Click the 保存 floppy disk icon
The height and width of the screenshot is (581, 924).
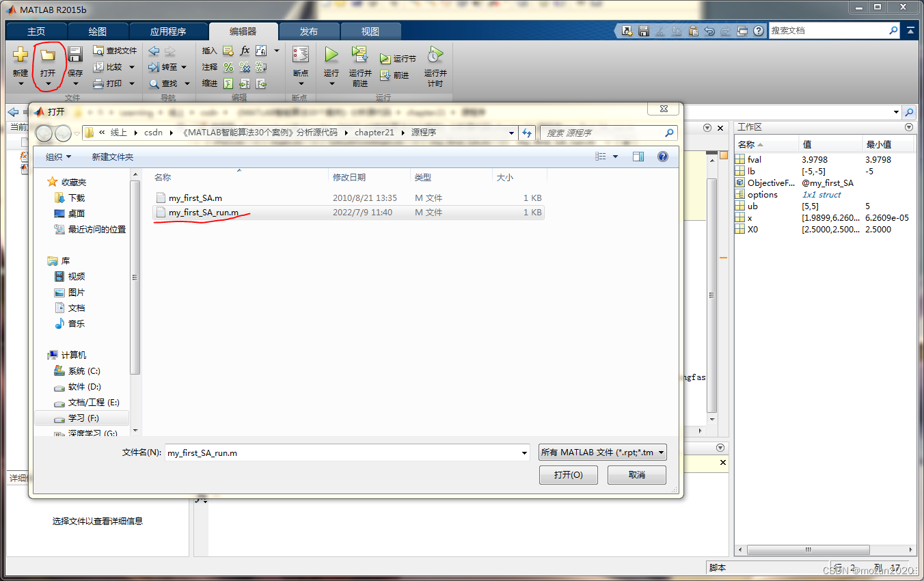75,55
